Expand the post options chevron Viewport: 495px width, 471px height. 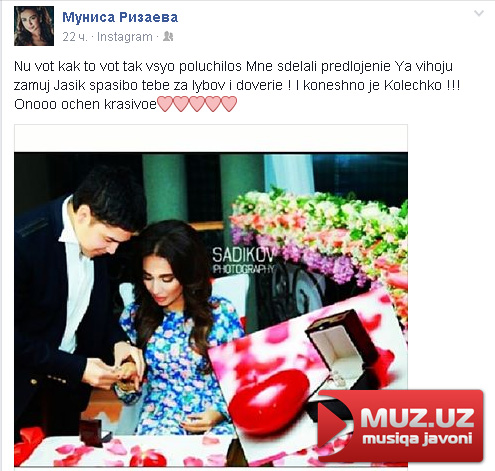(479, 13)
